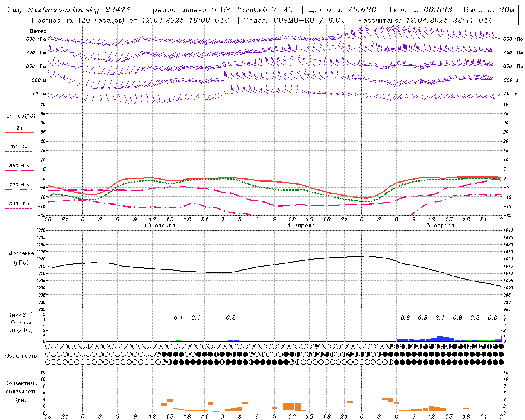Click the 2.1 precipitation value
525x420 pixels.
[x=440, y=318]
